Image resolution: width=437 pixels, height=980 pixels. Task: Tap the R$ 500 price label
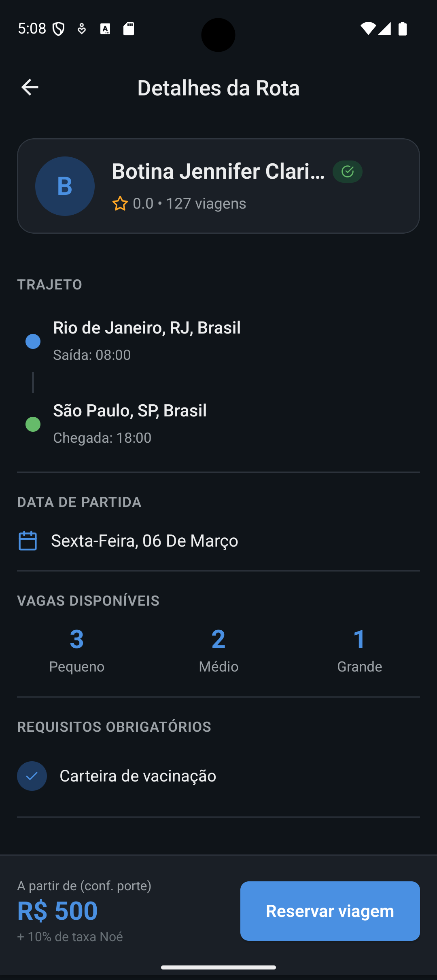pos(57,911)
